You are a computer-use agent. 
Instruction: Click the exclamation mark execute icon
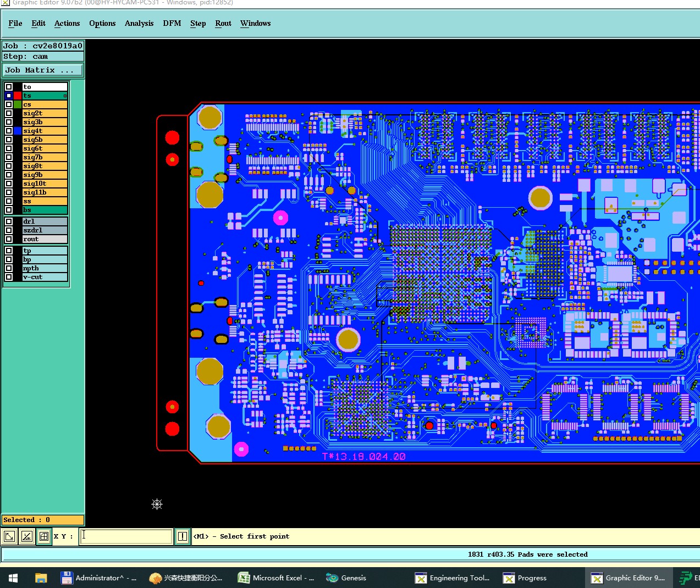coord(183,536)
